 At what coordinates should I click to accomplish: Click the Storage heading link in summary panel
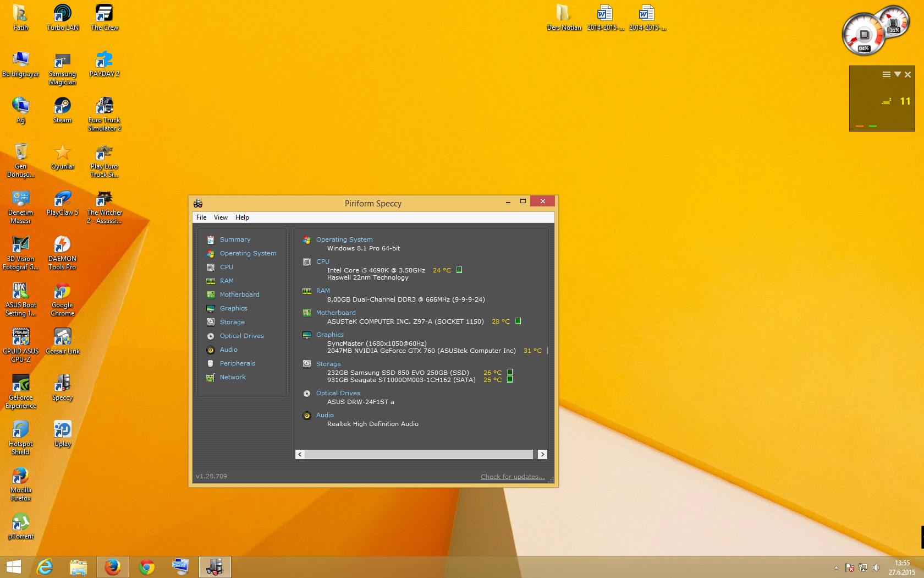[328, 364]
